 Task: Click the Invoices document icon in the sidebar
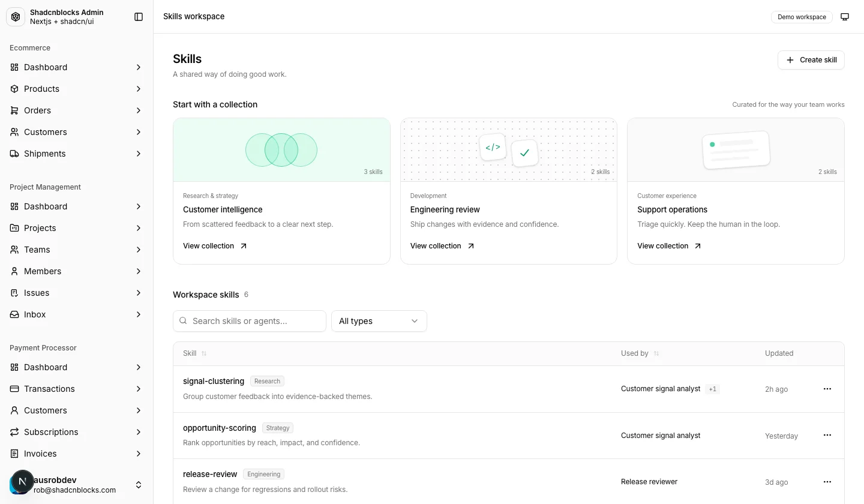[14, 454]
